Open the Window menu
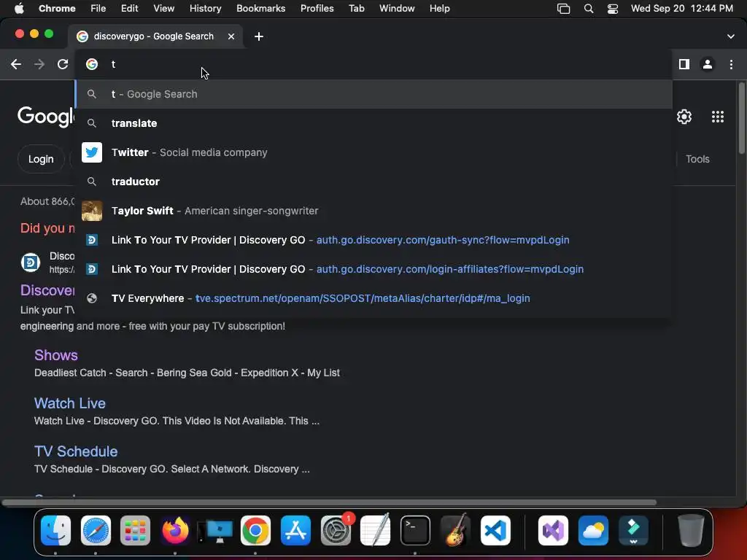The image size is (747, 560). [x=397, y=9]
